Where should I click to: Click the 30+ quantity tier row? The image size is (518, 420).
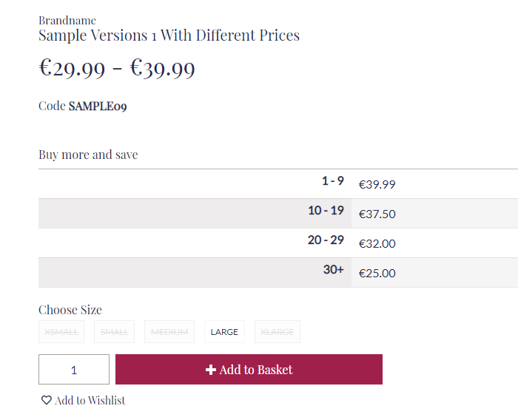pos(278,273)
